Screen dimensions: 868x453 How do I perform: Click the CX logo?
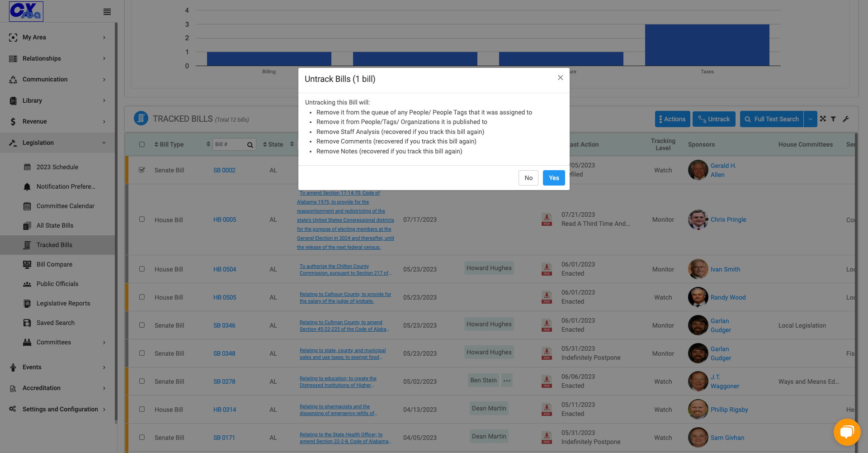point(26,11)
